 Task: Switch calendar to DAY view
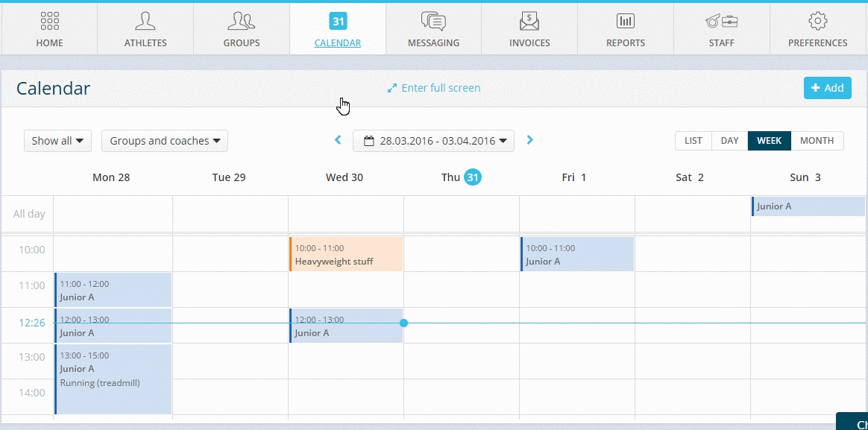click(729, 141)
